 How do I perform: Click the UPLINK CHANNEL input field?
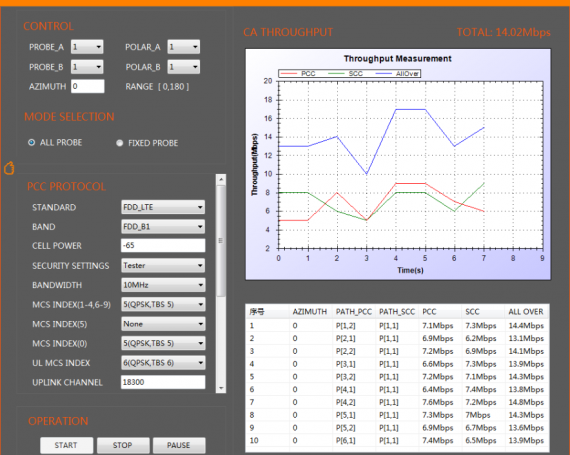coord(163,382)
